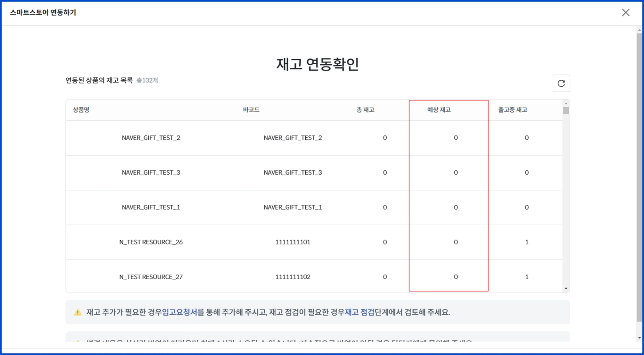
Task: Click barcode 1111111102 cell
Action: [x=293, y=277]
